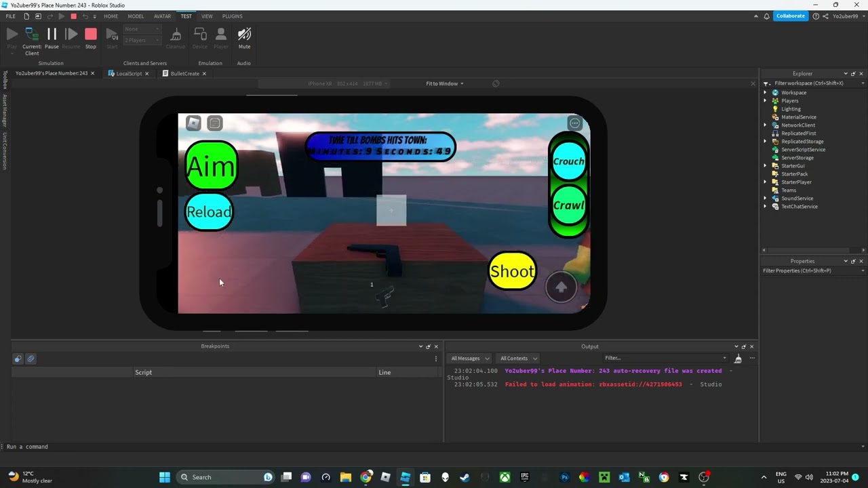Open the chat icon in the game view

pyautogui.click(x=215, y=123)
